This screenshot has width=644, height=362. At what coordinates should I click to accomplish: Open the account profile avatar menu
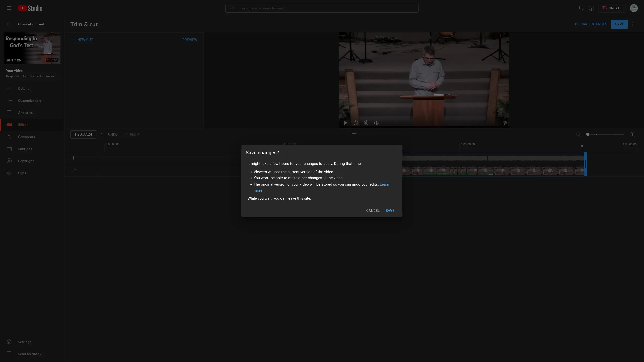(x=634, y=8)
